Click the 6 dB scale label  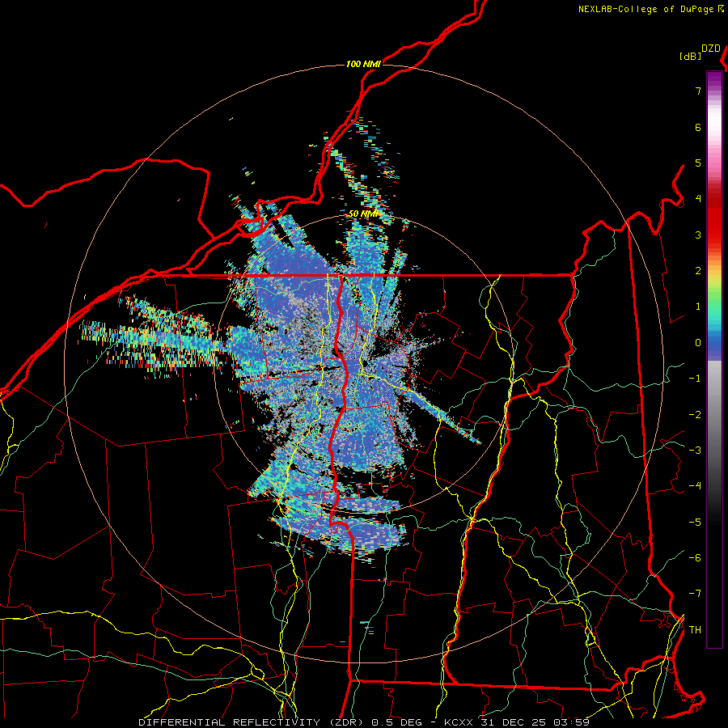(x=698, y=127)
